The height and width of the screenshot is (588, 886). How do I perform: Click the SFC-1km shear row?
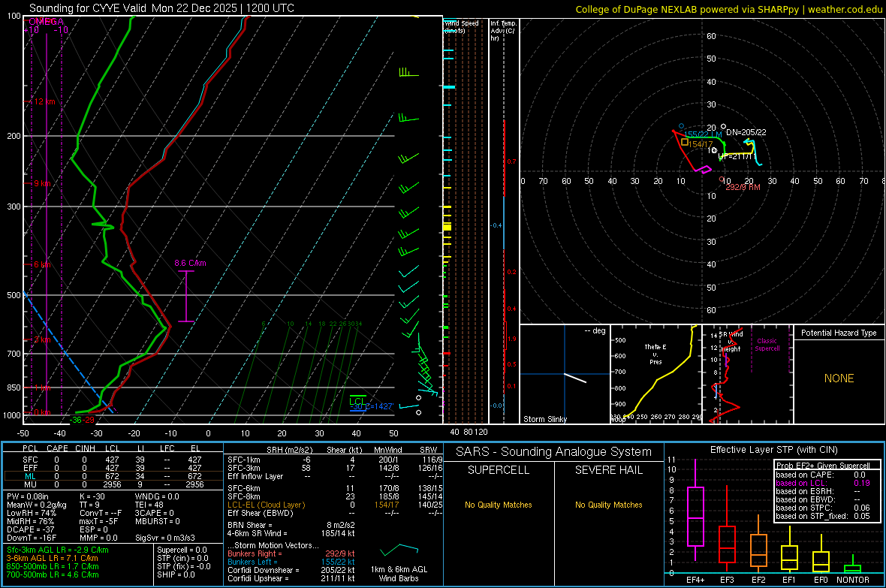(335, 460)
